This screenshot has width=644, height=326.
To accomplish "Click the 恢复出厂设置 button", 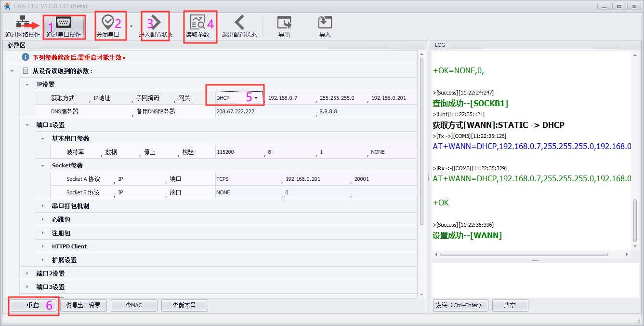I will click(83, 305).
